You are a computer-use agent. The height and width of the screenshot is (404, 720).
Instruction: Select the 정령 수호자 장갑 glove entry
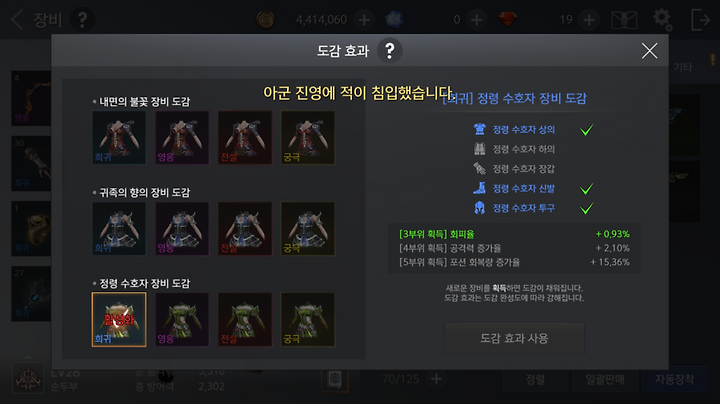pyautogui.click(x=514, y=169)
